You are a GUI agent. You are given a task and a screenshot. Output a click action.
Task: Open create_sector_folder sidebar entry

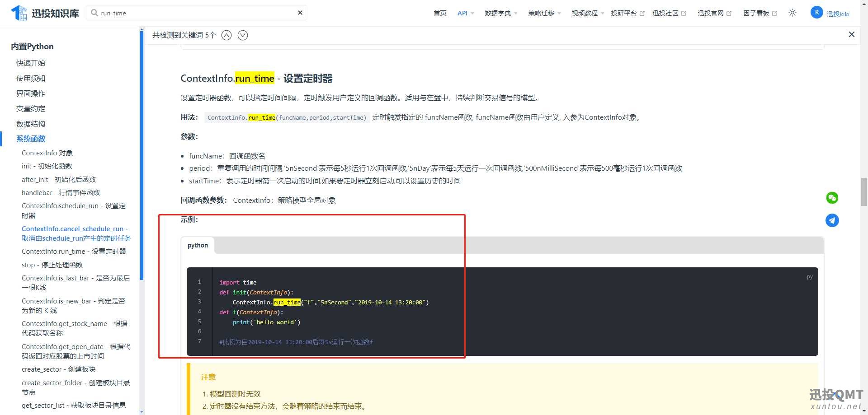76,387
